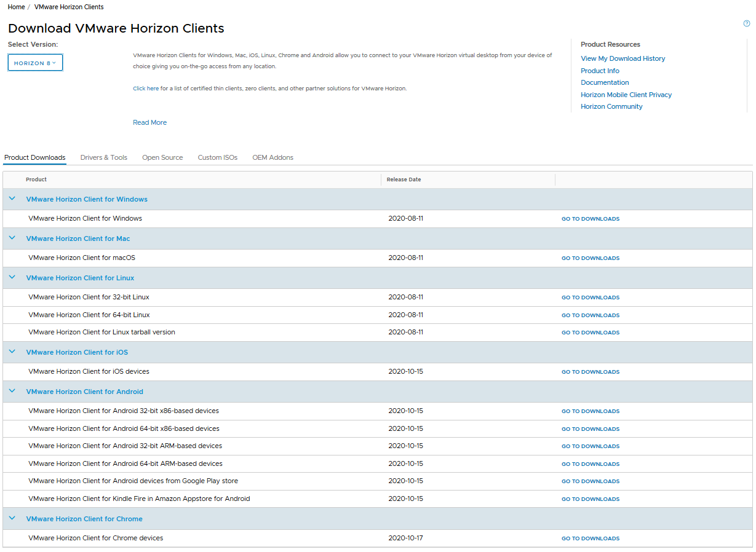Switch to the Product Downloads tab
756x552 pixels.
tap(35, 158)
